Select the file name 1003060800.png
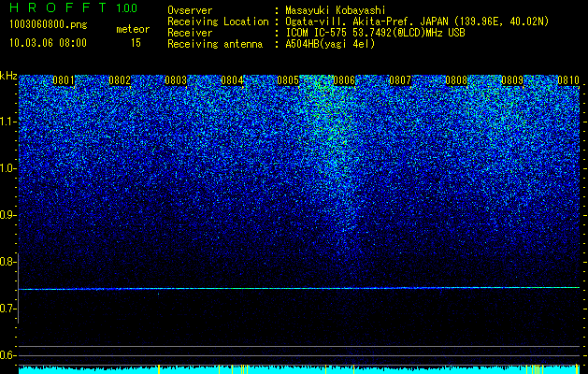 coord(49,25)
